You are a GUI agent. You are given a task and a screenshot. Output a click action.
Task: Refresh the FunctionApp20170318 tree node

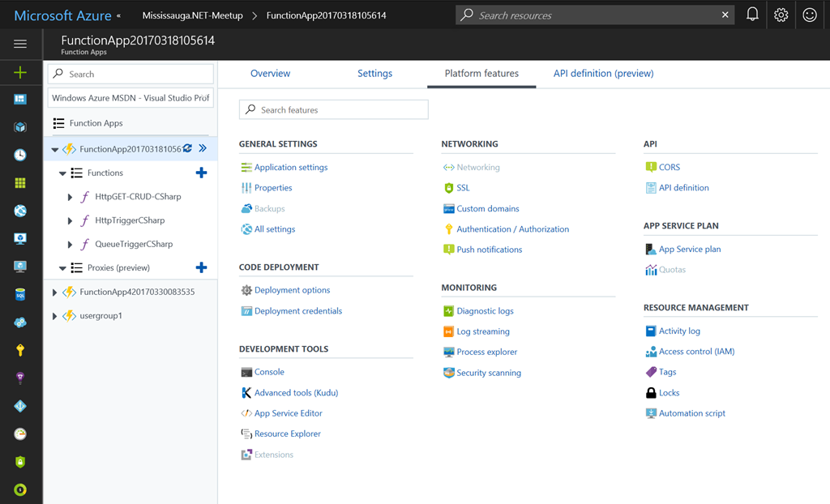pos(188,148)
